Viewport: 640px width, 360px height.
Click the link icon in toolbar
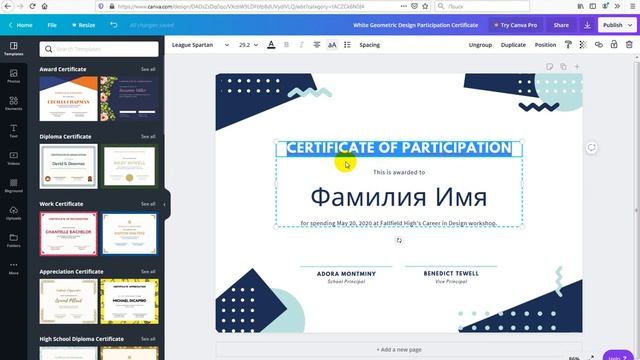click(x=598, y=45)
